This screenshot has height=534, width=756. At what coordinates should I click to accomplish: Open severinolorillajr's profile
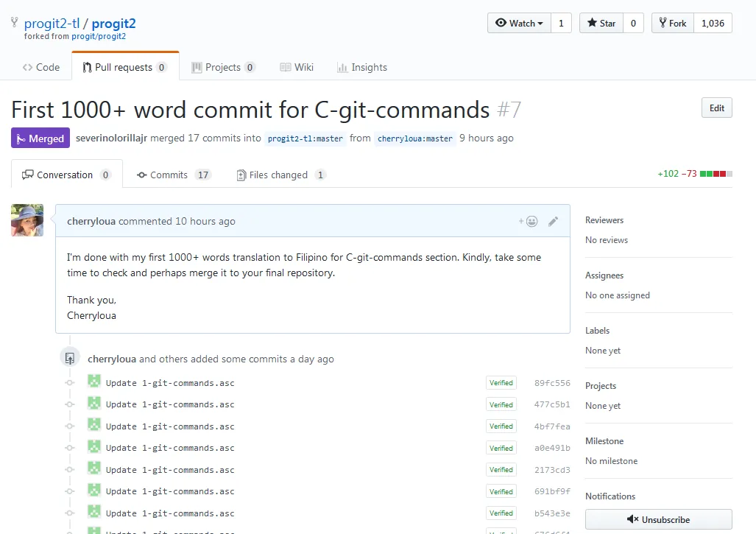[111, 138]
